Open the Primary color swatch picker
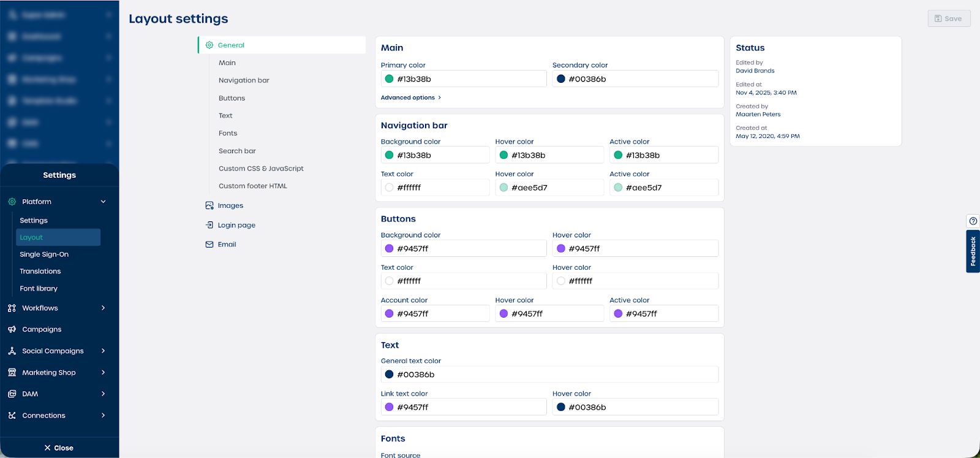 (x=389, y=79)
